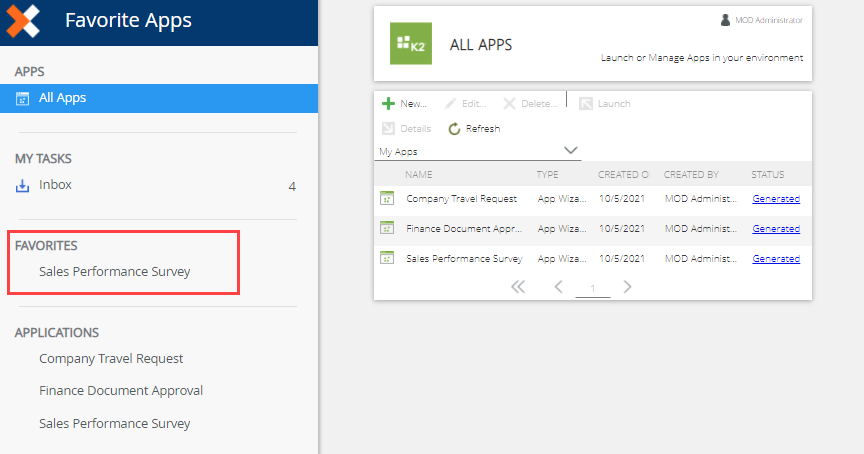Screen dimensions: 864x454
Task: Click the green K2 All Apps tile
Action: point(411,44)
